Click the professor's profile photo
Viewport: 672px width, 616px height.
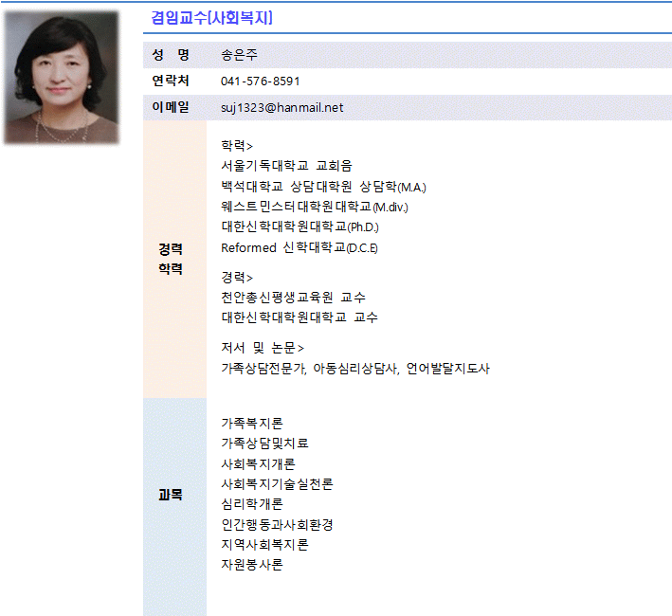tap(62, 78)
